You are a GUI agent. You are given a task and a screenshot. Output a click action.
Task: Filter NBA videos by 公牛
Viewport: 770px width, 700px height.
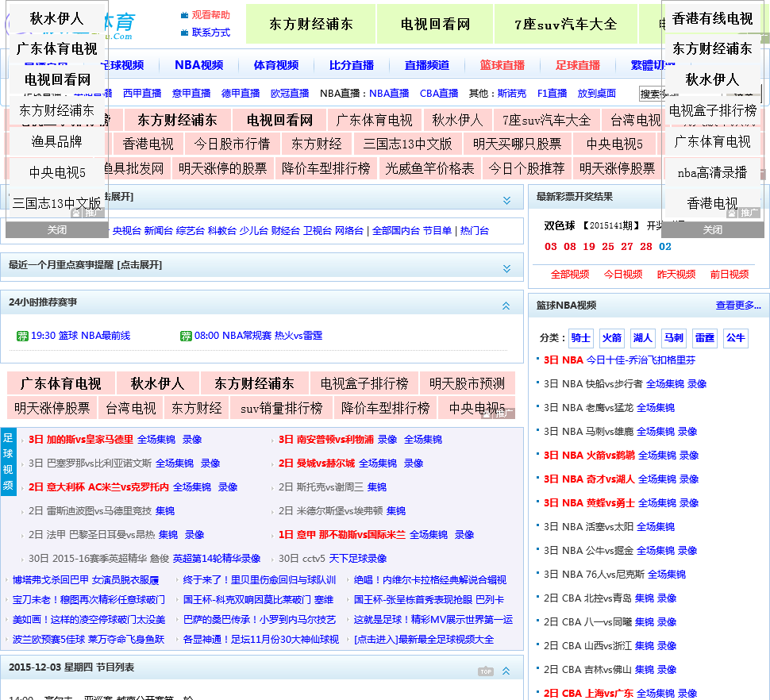pyautogui.click(x=736, y=338)
